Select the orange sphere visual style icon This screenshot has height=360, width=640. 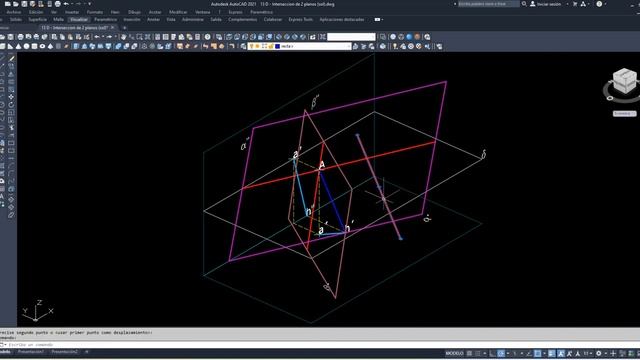coord(417,37)
